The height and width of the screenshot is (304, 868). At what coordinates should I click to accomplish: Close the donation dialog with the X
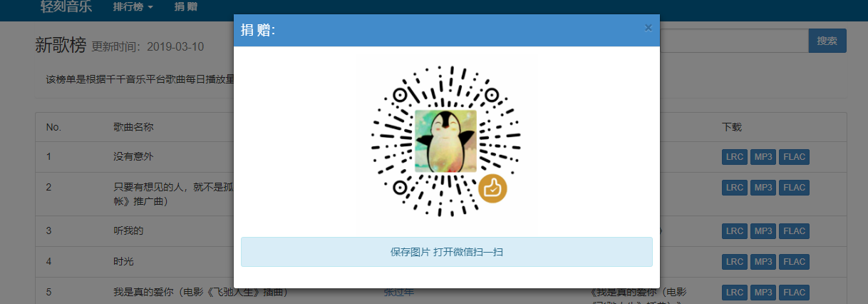click(648, 28)
